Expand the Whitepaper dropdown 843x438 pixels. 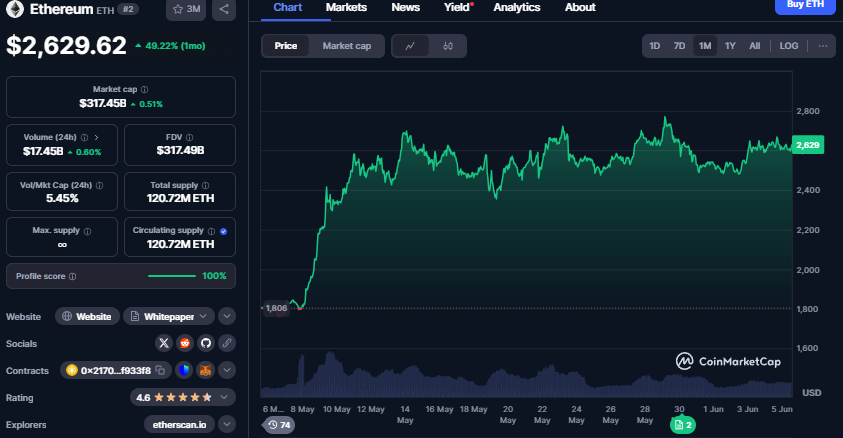[169, 317]
